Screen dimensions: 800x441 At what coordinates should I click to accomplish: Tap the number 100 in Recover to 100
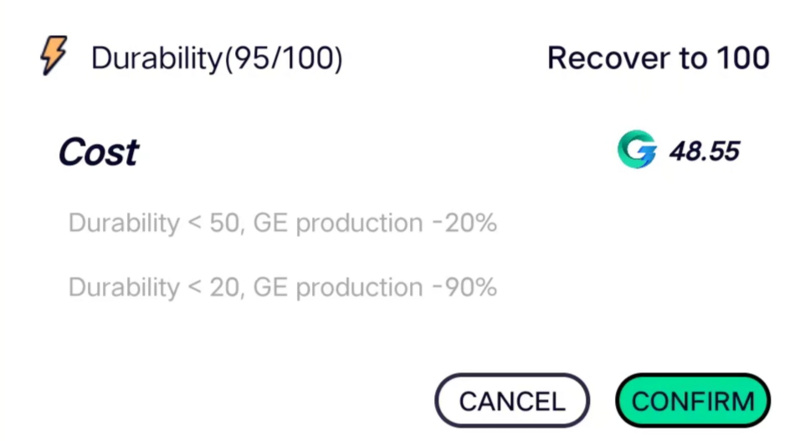743,58
